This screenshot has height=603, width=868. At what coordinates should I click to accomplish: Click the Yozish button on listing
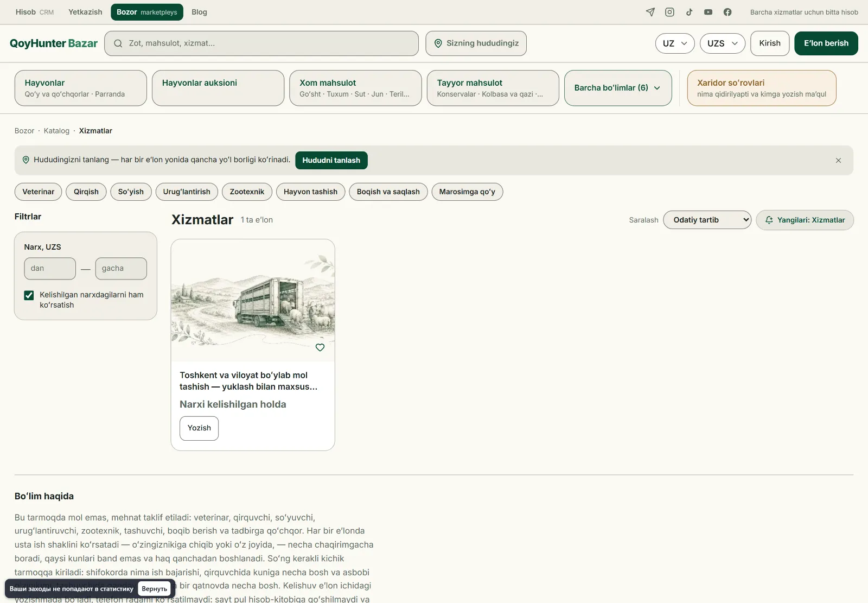pos(199,428)
